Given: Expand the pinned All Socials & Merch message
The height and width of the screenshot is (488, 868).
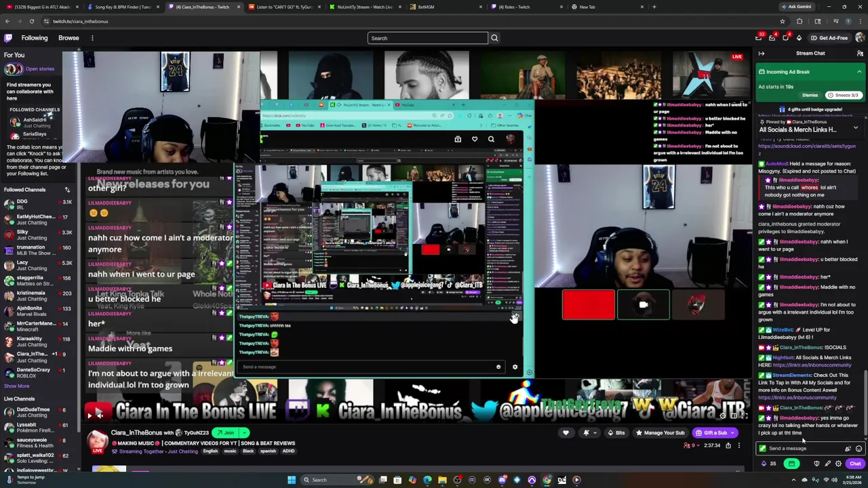Looking at the screenshot, I should 855,128.
